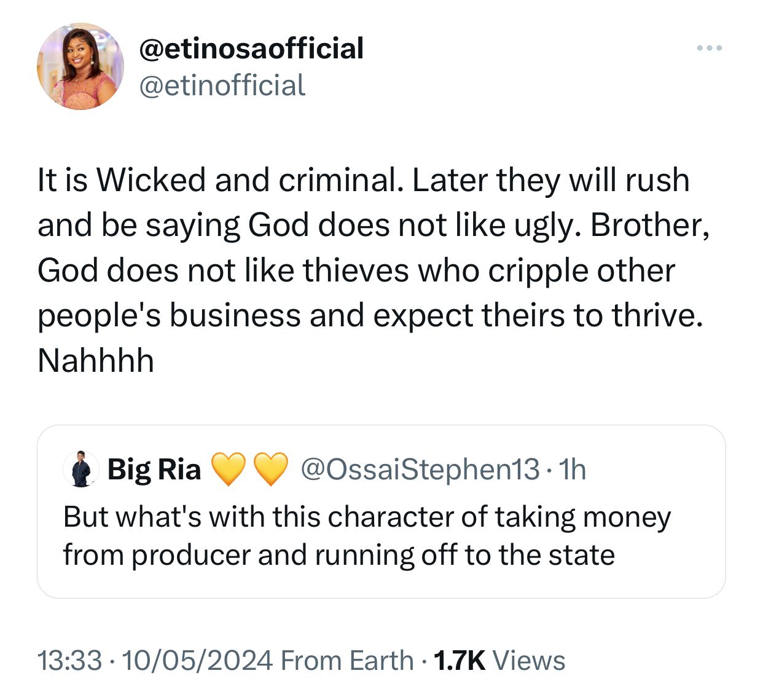Select the From Earth location label
763x700 pixels.
pyautogui.click(x=347, y=661)
